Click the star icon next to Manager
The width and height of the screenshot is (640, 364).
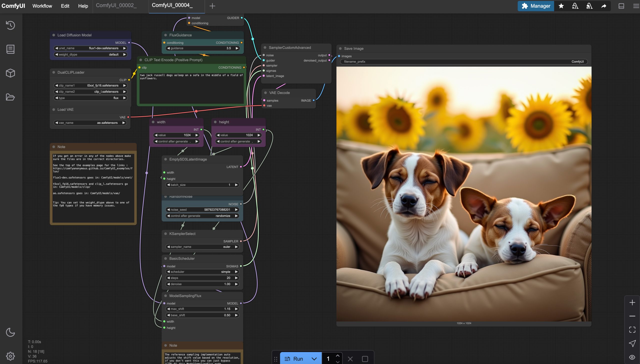click(x=561, y=6)
